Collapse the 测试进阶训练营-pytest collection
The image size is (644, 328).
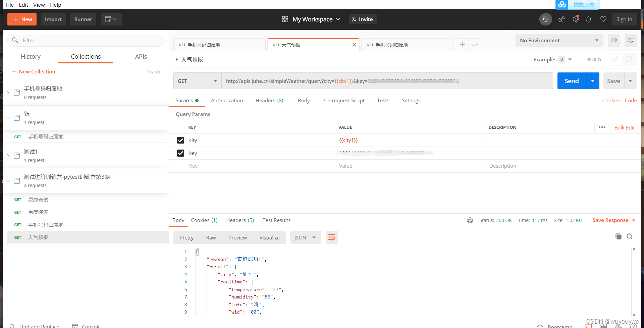click(8, 181)
